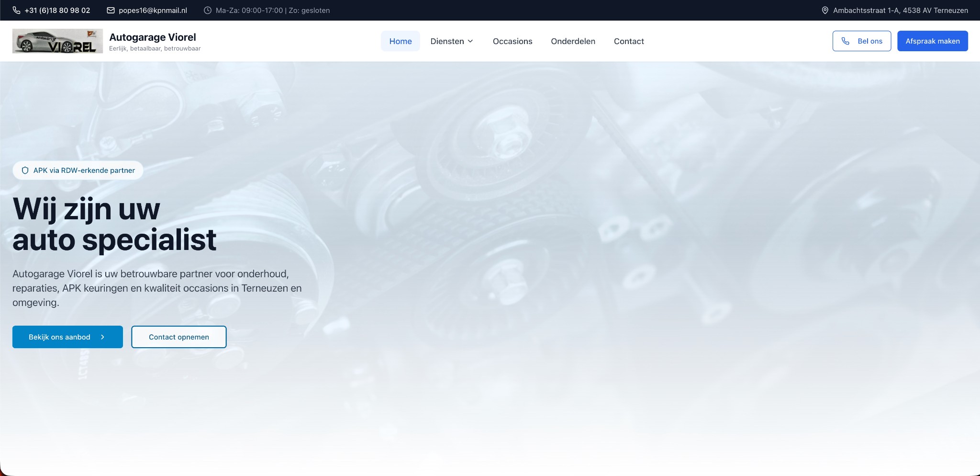This screenshot has width=980, height=476.
Task: Open the Diensten menu
Action: click(447, 41)
